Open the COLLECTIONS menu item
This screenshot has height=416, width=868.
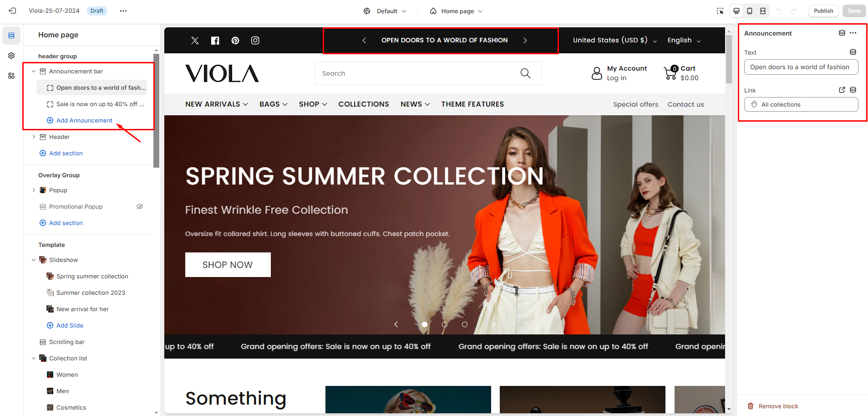(364, 104)
